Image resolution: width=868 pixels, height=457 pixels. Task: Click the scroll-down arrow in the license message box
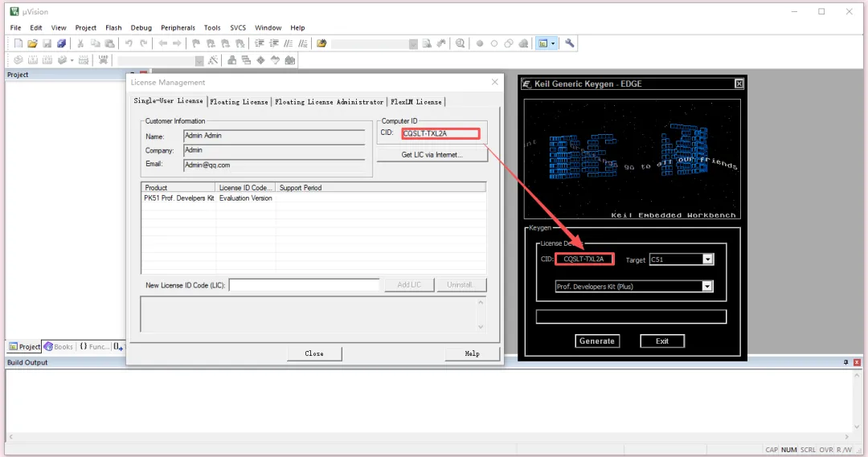(481, 327)
